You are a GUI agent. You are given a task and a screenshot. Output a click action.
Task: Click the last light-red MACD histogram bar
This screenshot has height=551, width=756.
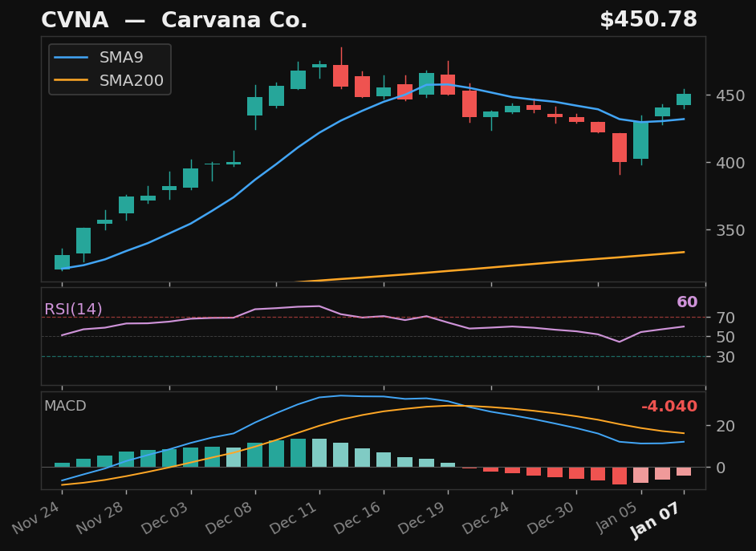point(684,472)
